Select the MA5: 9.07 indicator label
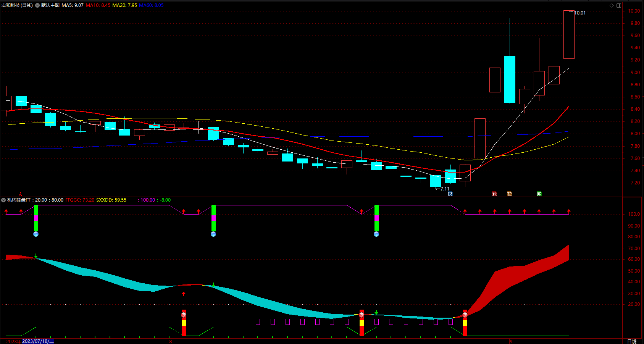The image size is (644, 344). 73,5
